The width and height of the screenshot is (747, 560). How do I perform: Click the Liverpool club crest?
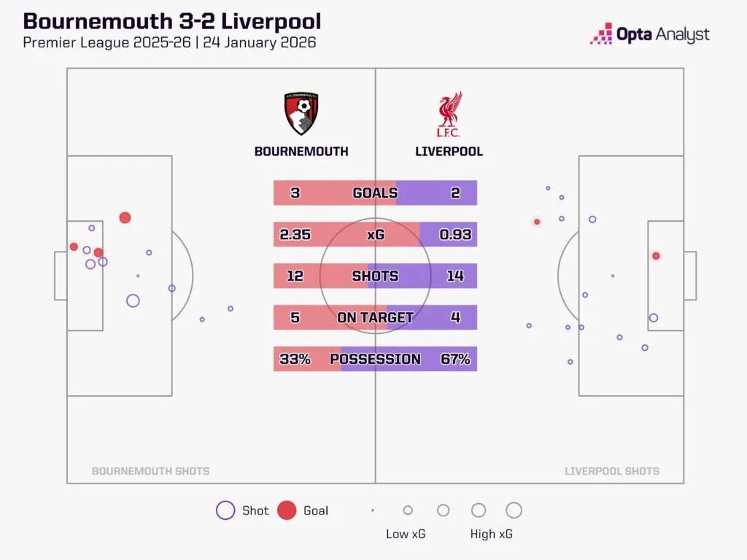[x=449, y=113]
